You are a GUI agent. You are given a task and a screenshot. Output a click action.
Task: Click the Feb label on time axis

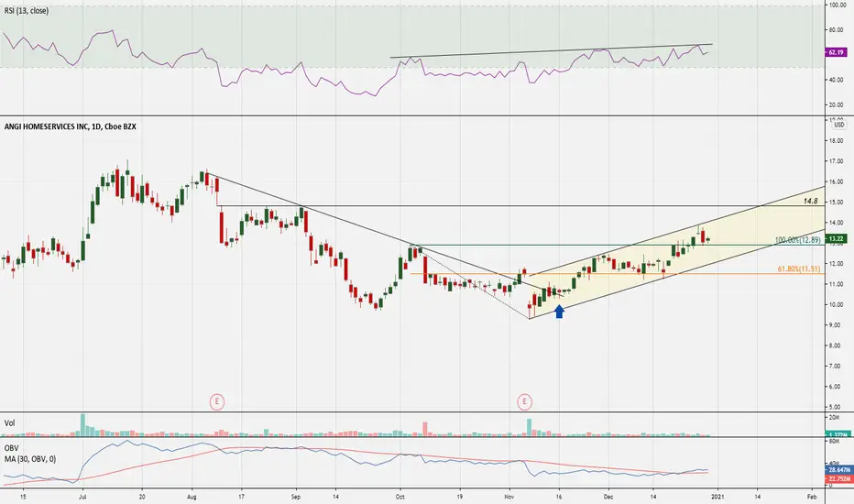(x=812, y=497)
